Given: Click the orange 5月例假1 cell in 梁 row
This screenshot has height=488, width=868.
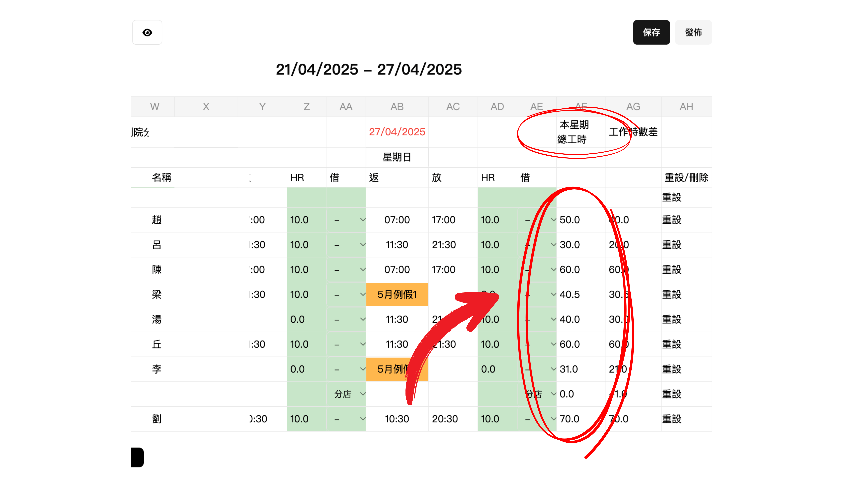Looking at the screenshot, I should [x=397, y=295].
